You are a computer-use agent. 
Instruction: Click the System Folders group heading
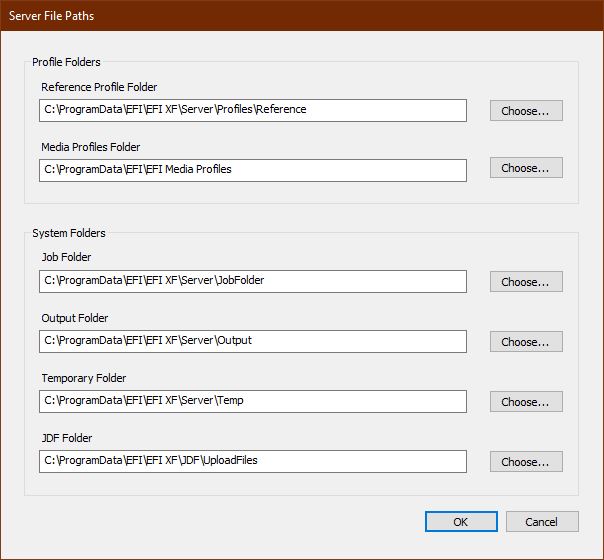point(69,233)
